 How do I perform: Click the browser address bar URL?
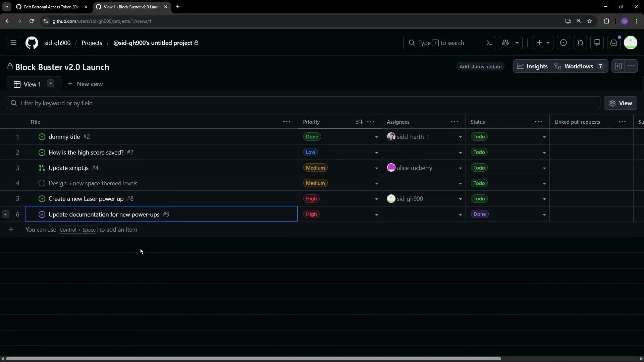102,21
